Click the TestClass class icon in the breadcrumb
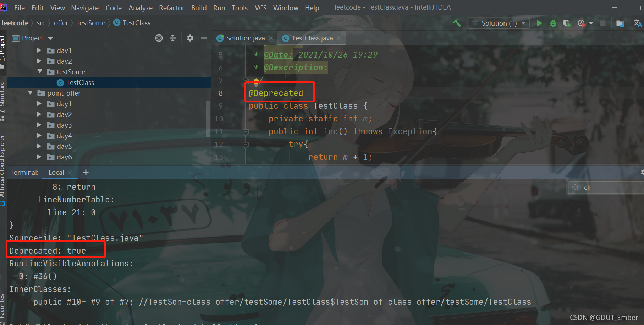Image resolution: width=644 pixels, height=325 pixels. click(x=117, y=23)
